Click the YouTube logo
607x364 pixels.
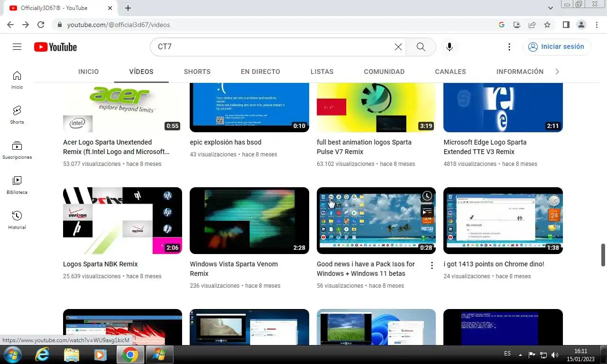point(55,47)
